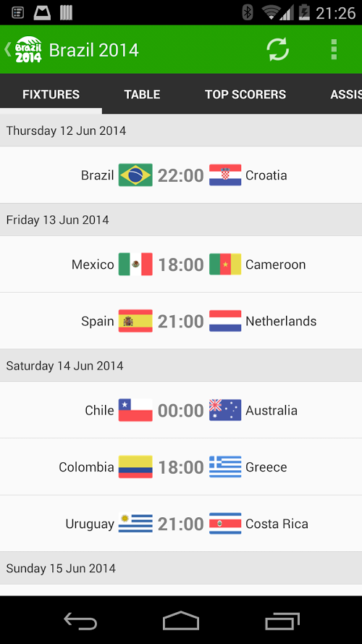Tap the Brazil 2014 app logo
362x644 pixels.
tap(28, 50)
